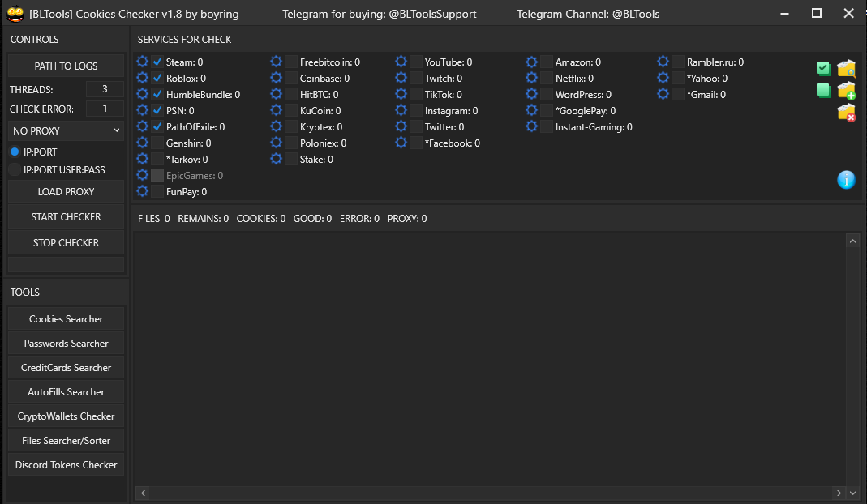Open the NO PROXY dropdown
The height and width of the screenshot is (504, 867).
point(66,130)
